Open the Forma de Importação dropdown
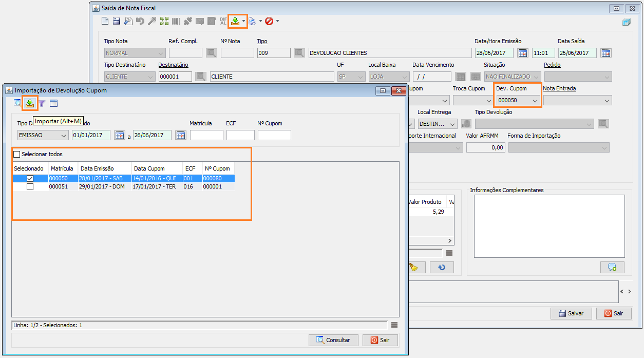644x358 pixels. [x=558, y=147]
